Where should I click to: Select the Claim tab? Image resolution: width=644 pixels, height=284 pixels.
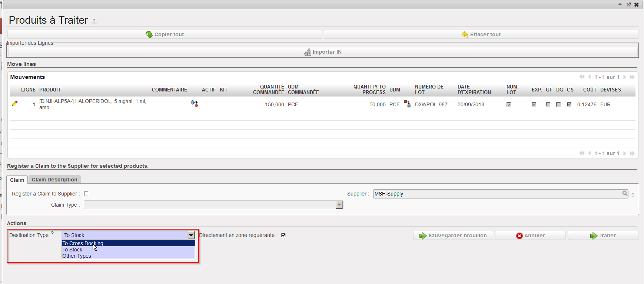[x=17, y=180]
